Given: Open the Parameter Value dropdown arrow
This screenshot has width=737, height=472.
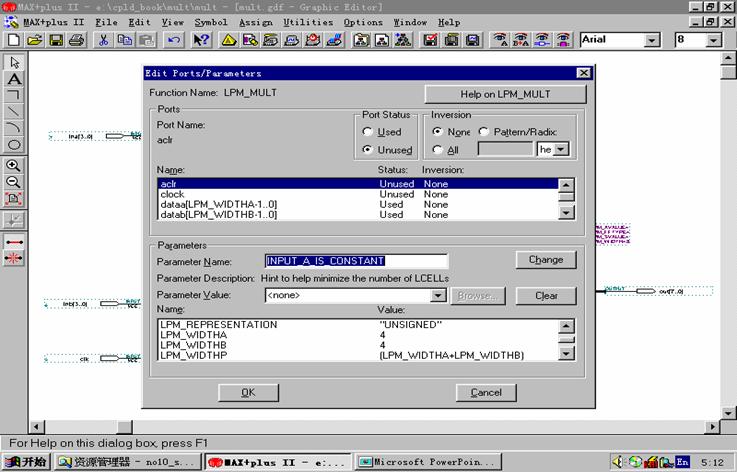Looking at the screenshot, I should [x=438, y=295].
